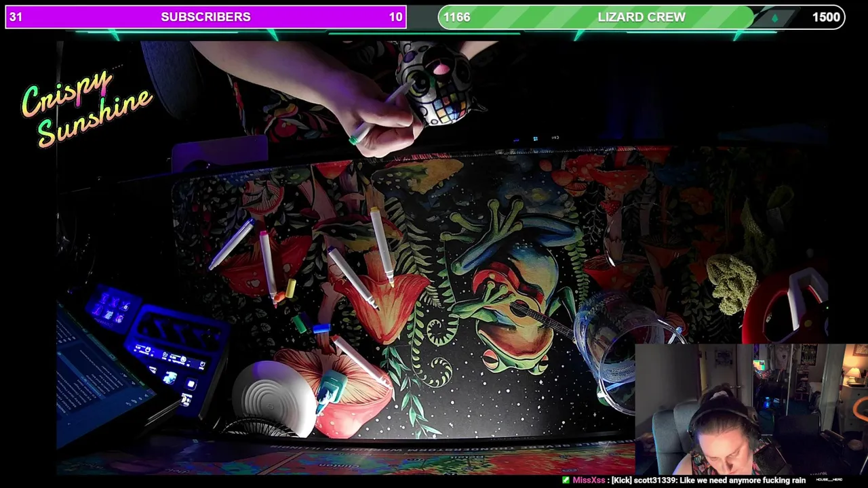Click the small HOUSE_HERO watermark label
868x488 pixels.
(x=829, y=480)
